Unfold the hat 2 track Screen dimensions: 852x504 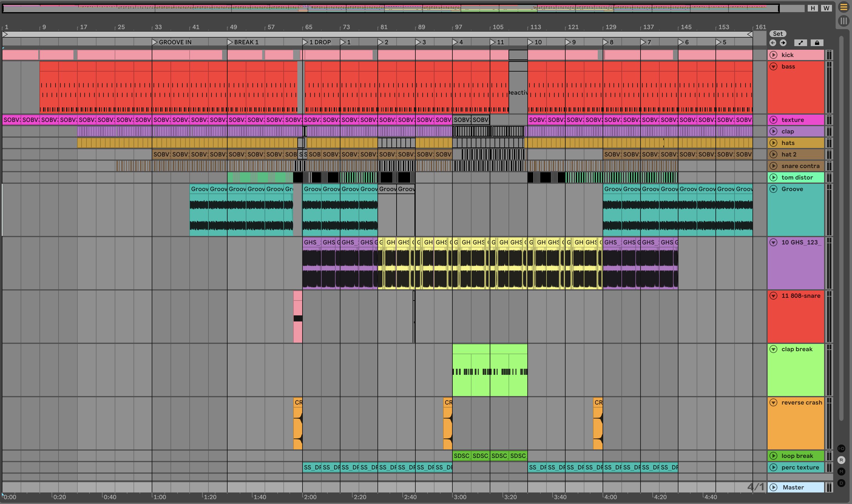pyautogui.click(x=773, y=154)
